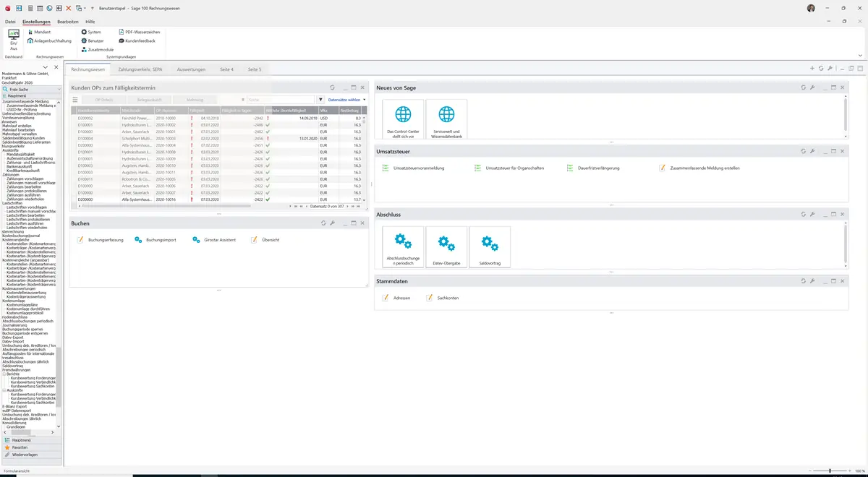Open Kundenfeedback
This screenshot has height=477, width=868.
coord(137,41)
